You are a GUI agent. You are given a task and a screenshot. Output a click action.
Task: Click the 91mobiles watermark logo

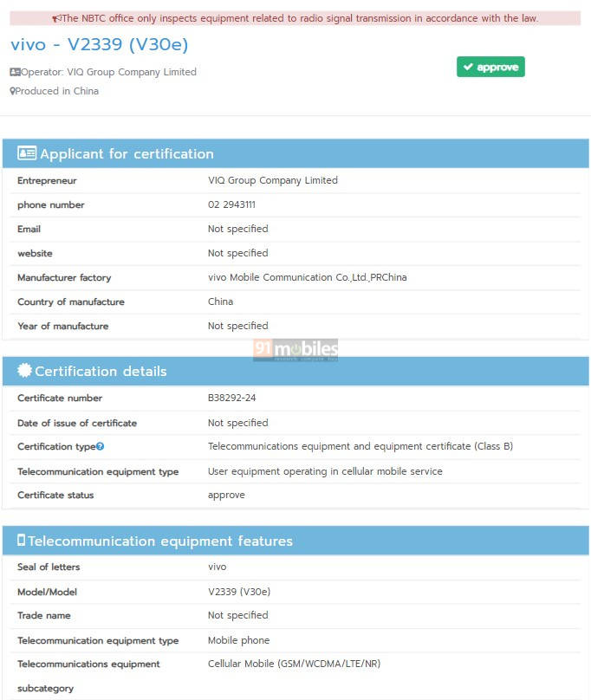[x=295, y=349]
